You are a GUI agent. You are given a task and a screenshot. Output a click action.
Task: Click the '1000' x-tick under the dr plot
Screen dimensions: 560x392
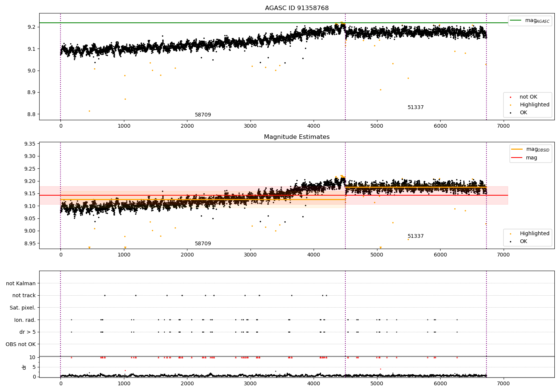124,384
